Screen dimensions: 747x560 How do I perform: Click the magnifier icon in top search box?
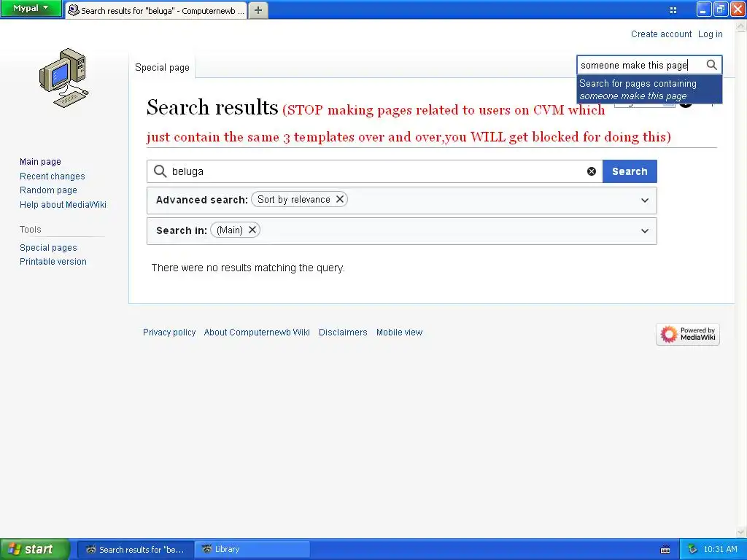coord(711,65)
